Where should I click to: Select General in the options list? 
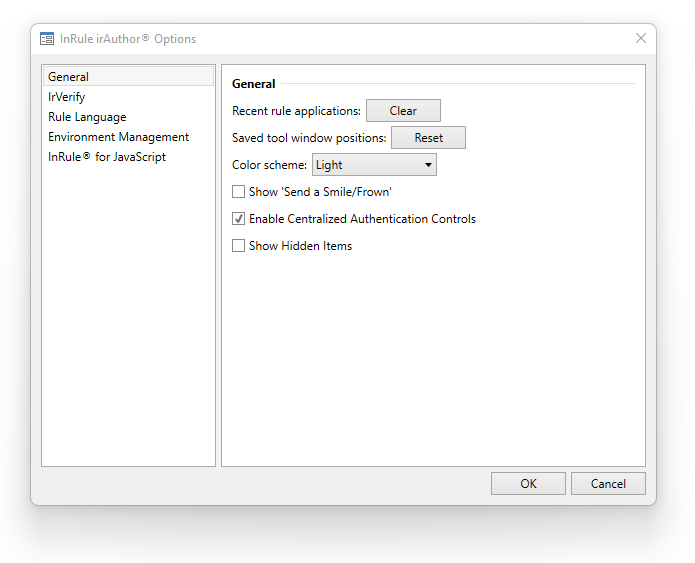(x=68, y=77)
